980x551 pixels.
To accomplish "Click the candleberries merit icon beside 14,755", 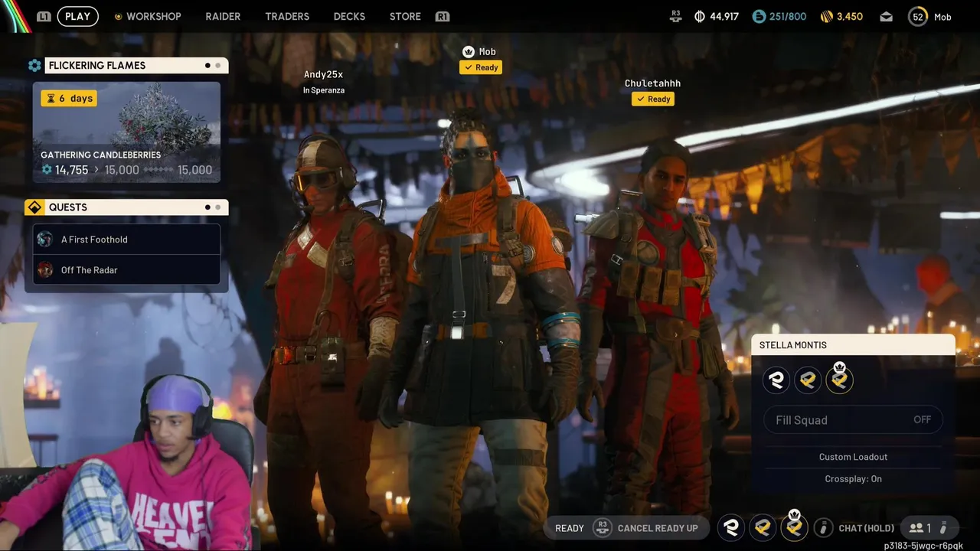I will pos(47,170).
